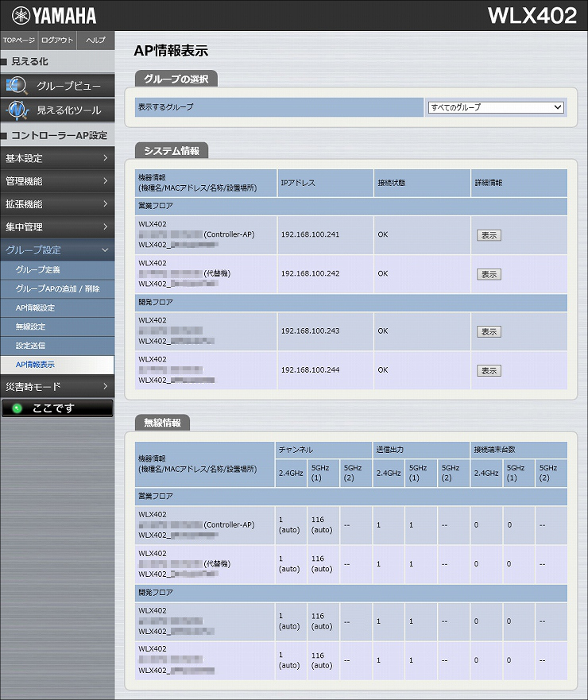Expand the 集中管理 menu

pyautogui.click(x=57, y=226)
